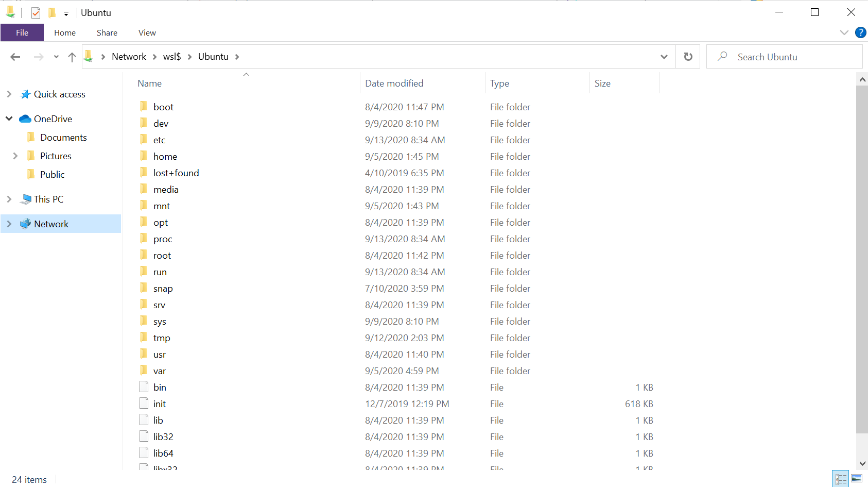The height and width of the screenshot is (487, 868).
Task: Switch to the Share ribbon tab
Action: tap(107, 32)
